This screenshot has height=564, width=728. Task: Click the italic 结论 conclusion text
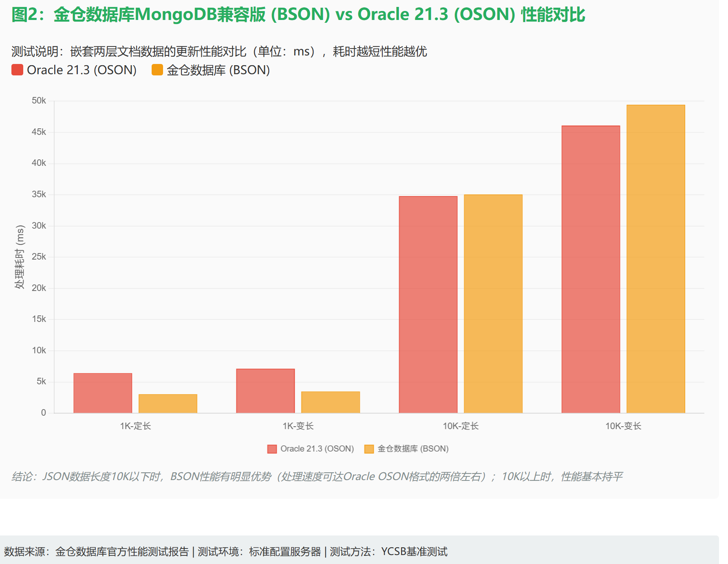coord(317,476)
